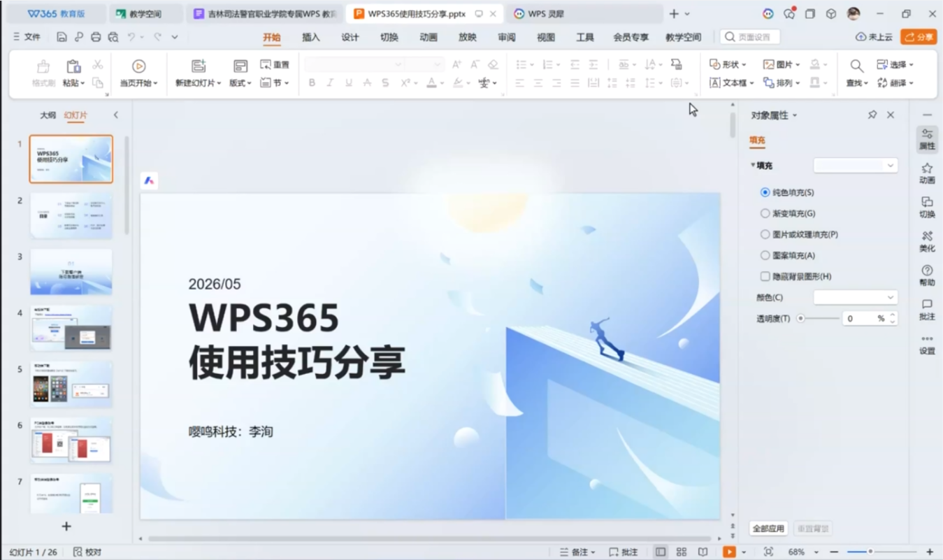Click Proofing (校对) in status bar
The height and width of the screenshot is (560, 943).
pos(87,552)
